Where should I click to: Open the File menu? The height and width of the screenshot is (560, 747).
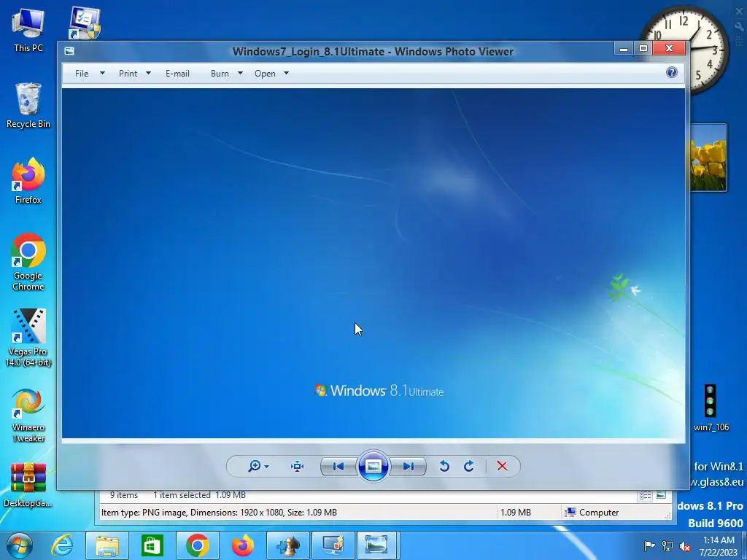click(x=82, y=74)
